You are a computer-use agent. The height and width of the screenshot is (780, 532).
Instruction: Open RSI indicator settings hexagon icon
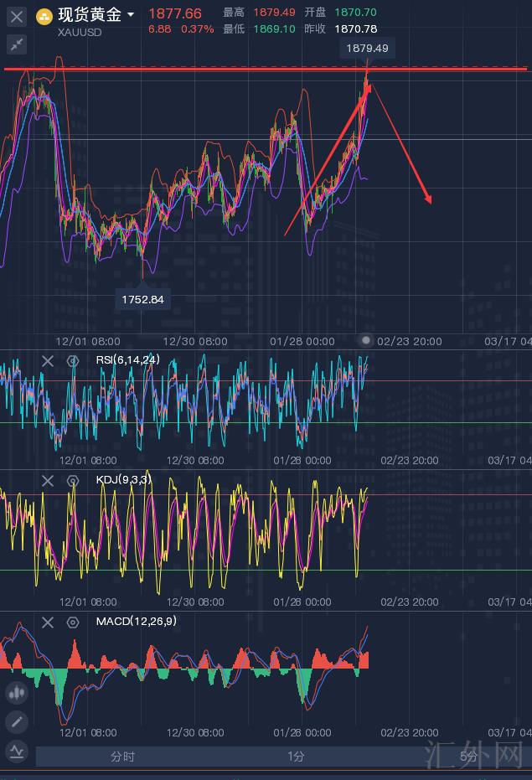[x=73, y=360]
